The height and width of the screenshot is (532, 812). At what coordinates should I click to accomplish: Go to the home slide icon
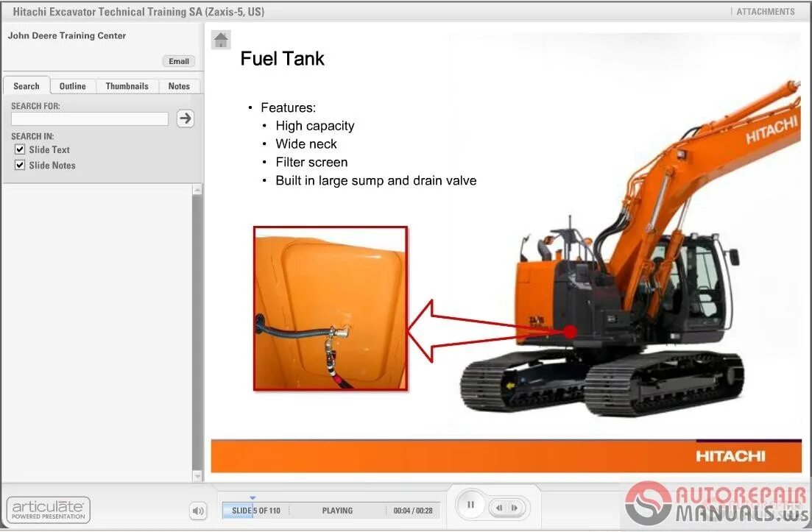[x=221, y=40]
